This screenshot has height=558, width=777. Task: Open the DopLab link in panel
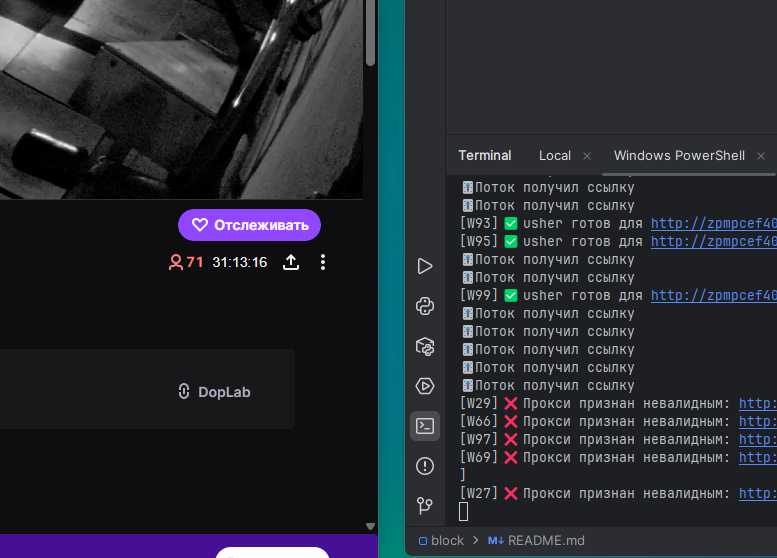click(x=213, y=392)
